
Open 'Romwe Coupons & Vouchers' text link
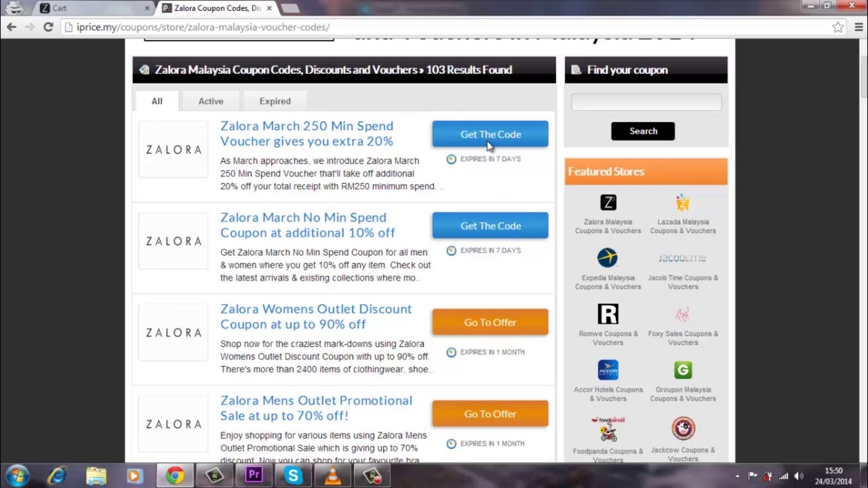(x=608, y=338)
